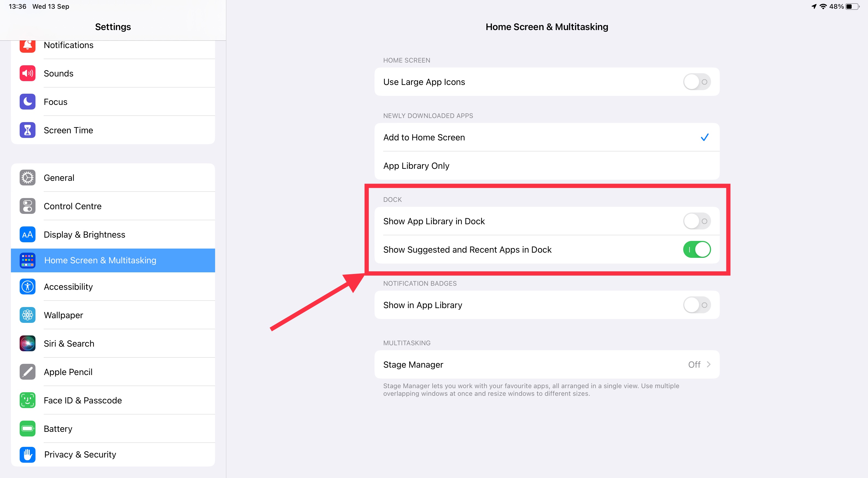Image resolution: width=868 pixels, height=478 pixels.
Task: Tap the Siri & Search orb icon
Action: (x=27, y=344)
